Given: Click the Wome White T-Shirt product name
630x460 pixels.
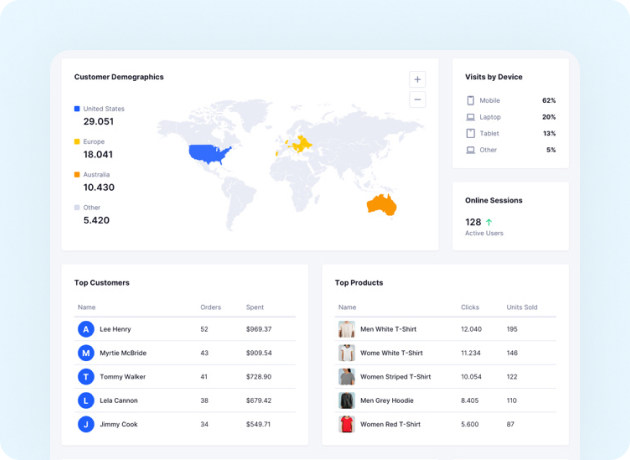Looking at the screenshot, I should (391, 353).
